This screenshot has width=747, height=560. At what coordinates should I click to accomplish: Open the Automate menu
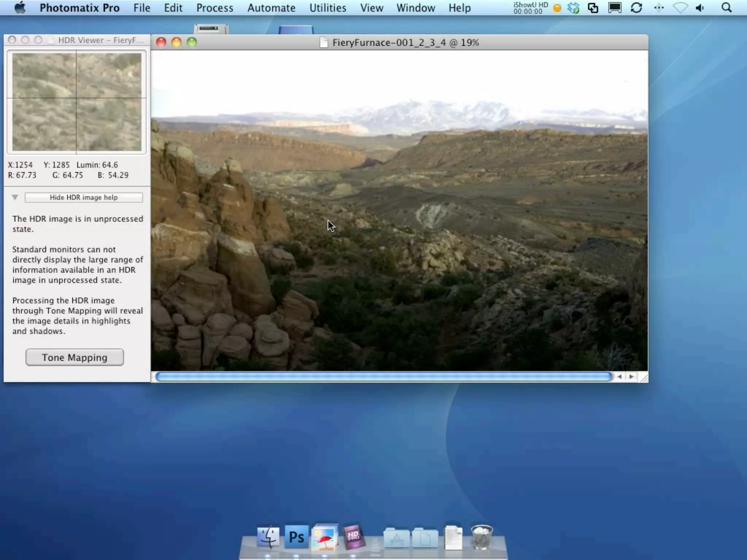tap(271, 8)
